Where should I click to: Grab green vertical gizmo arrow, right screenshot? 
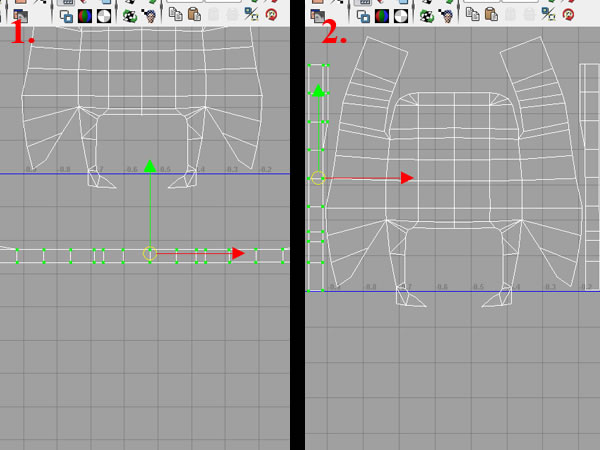318,91
